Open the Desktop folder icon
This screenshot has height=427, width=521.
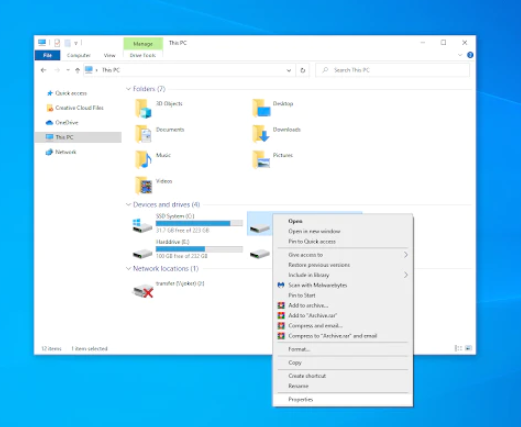click(261, 108)
